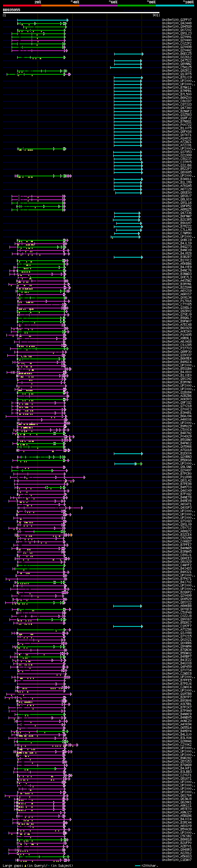Select hit label UniRef100_Q1IRT5
The image size is (197, 868).
tap(177, 74)
